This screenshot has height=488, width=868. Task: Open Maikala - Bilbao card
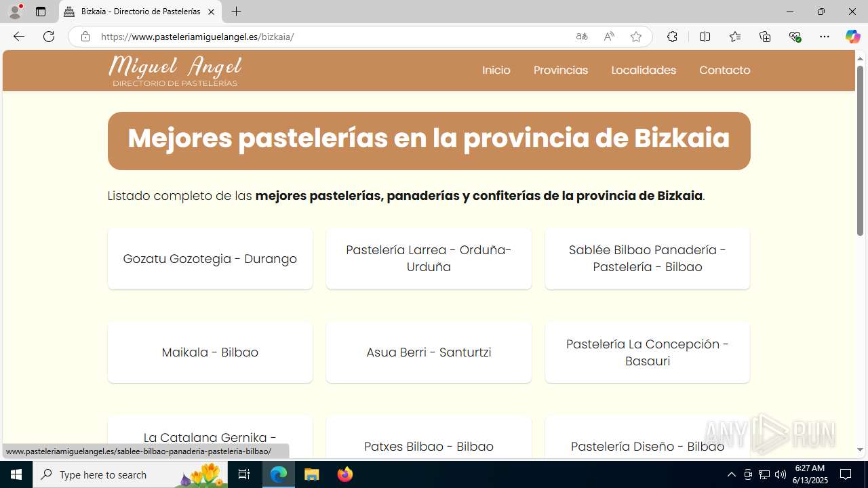(x=210, y=352)
